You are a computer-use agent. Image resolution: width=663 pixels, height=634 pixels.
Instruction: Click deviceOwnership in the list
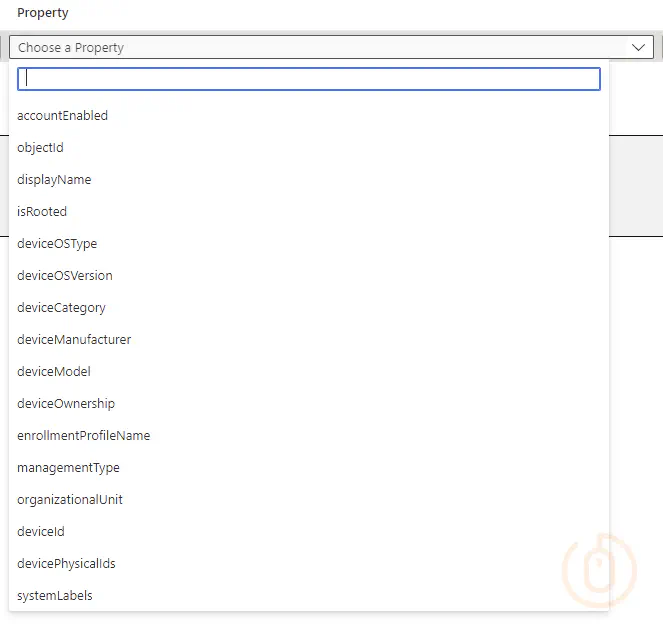pyautogui.click(x=66, y=404)
